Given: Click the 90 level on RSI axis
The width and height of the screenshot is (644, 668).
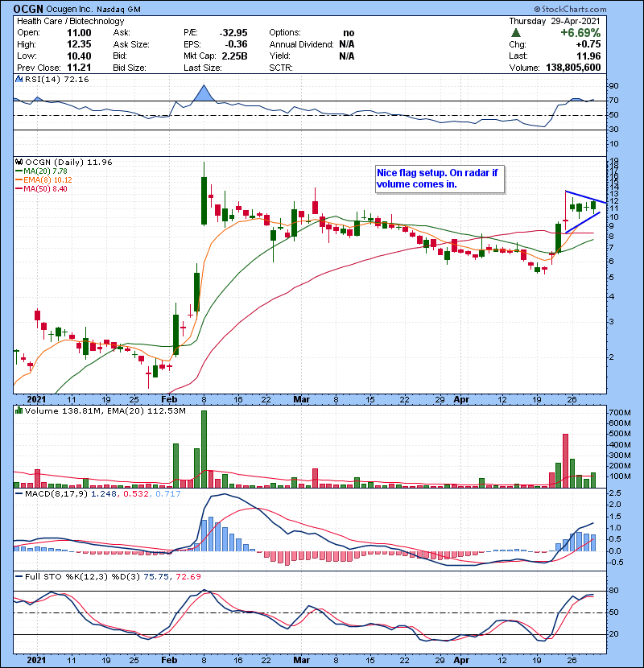Looking at the screenshot, I should (x=613, y=86).
